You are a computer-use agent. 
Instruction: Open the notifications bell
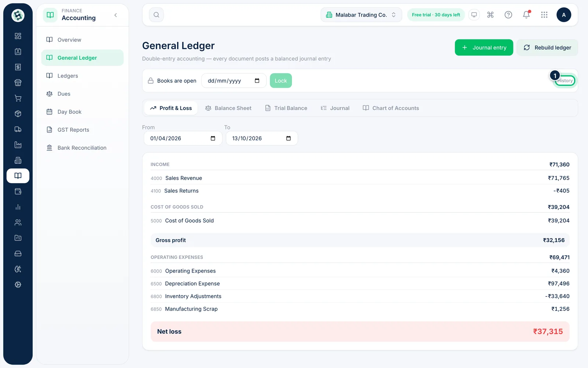(x=526, y=15)
